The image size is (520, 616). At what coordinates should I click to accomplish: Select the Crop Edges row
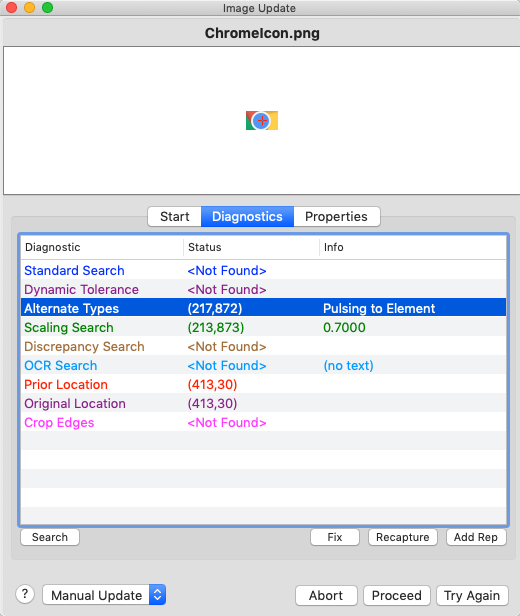click(x=263, y=422)
